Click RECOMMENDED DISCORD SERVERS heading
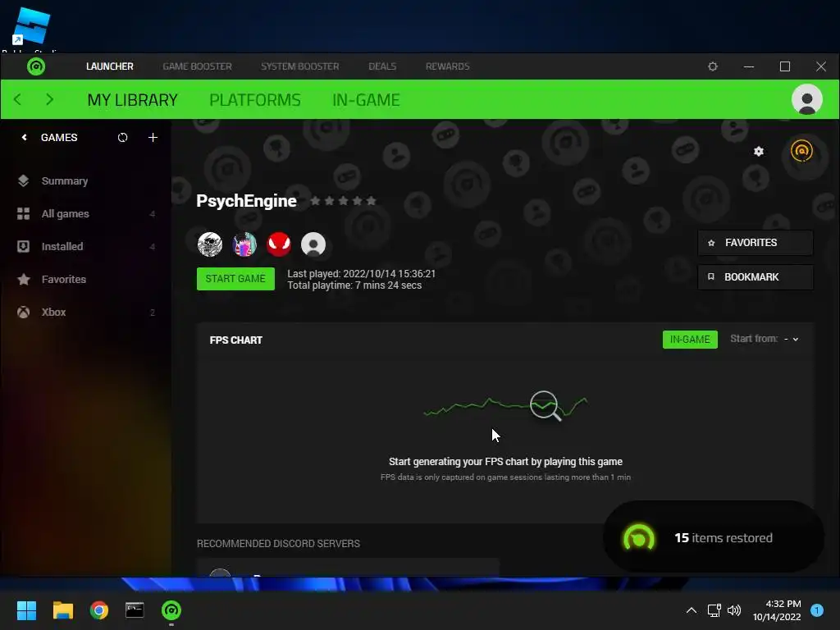This screenshot has width=840, height=630. (x=279, y=544)
